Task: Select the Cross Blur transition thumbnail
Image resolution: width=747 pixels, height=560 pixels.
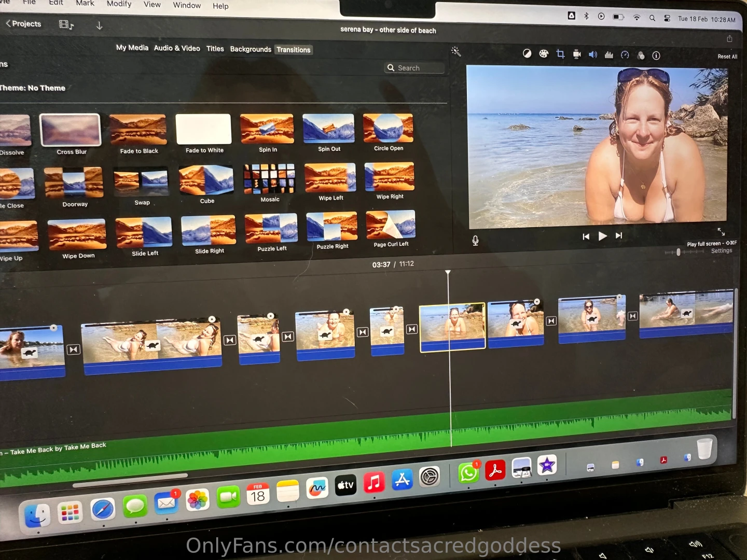Action: tap(71, 130)
